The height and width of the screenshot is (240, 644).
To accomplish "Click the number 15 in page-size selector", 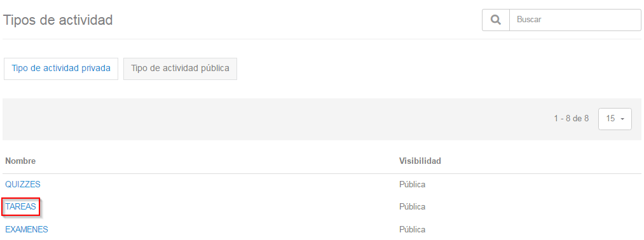I will pyautogui.click(x=611, y=119).
